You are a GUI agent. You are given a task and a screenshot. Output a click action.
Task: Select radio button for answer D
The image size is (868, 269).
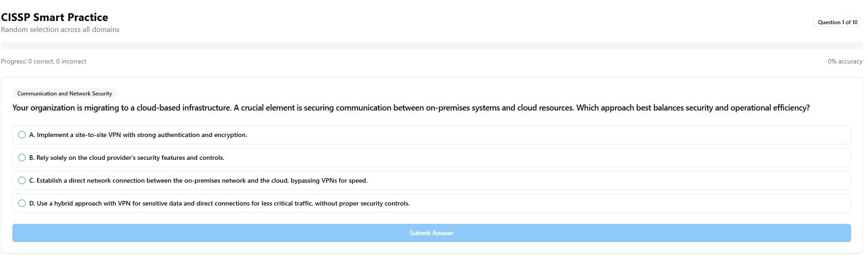22,203
